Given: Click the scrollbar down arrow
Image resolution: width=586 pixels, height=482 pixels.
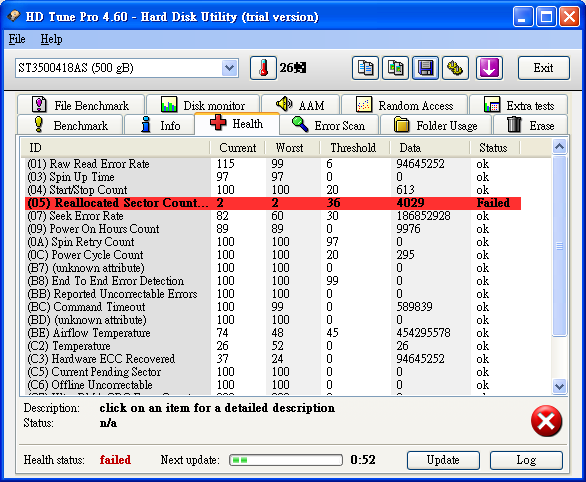Looking at the screenshot, I should 559,386.
